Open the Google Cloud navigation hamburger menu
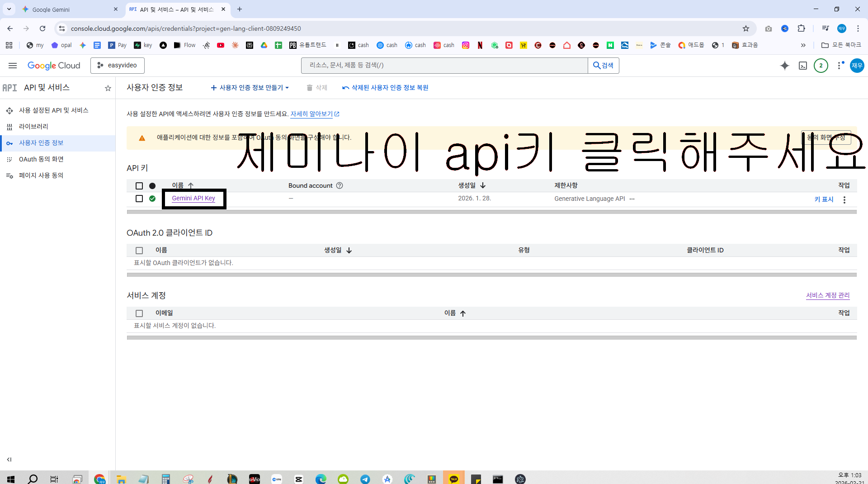Image resolution: width=868 pixels, height=484 pixels. 13,66
